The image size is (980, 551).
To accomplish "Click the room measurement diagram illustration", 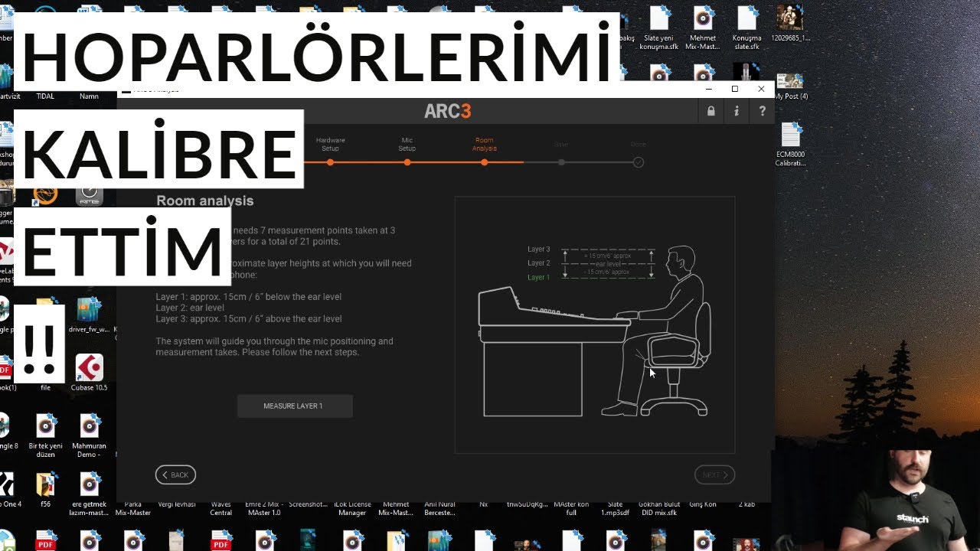I will pos(595,325).
